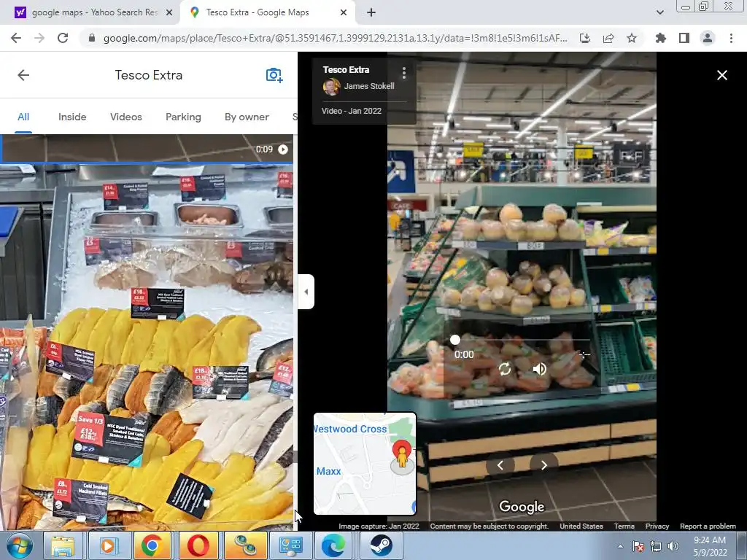The width and height of the screenshot is (747, 560).
Task: Reload the Google Maps page
Action: click(63, 38)
